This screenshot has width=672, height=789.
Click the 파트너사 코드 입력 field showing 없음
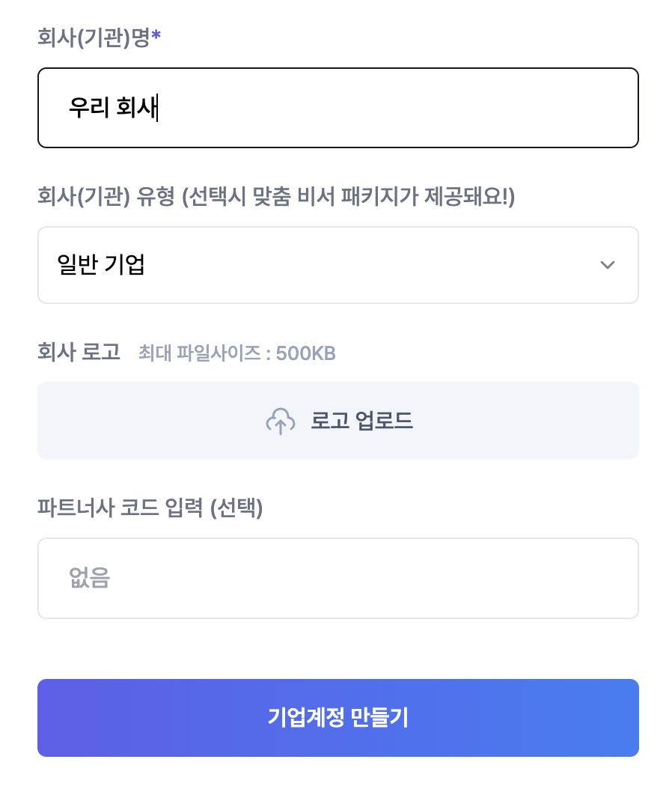(x=338, y=578)
